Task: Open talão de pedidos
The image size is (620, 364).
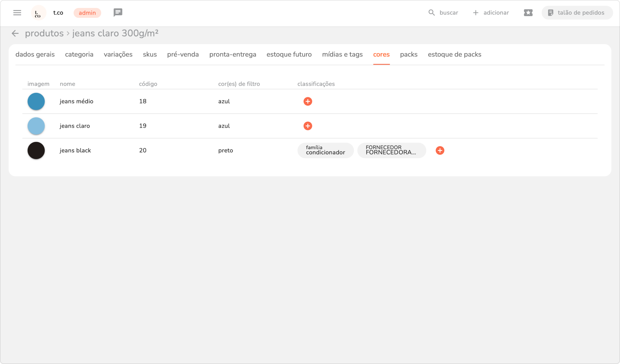Action: click(577, 13)
